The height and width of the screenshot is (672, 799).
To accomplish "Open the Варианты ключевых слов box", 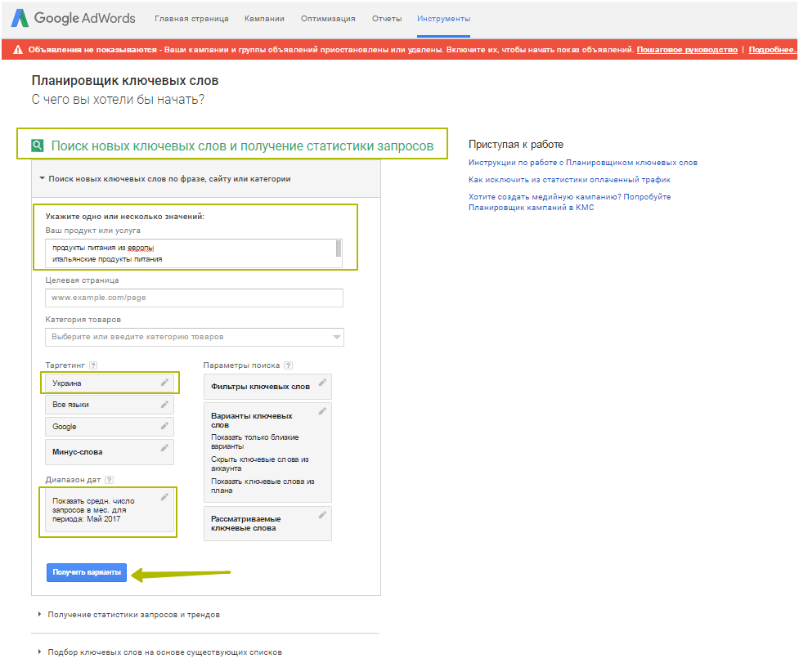I will pos(267,452).
